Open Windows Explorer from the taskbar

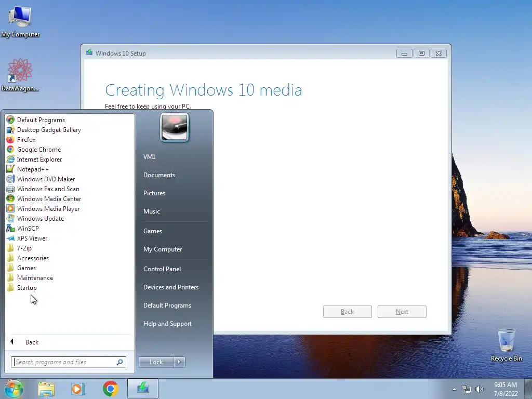(x=46, y=389)
